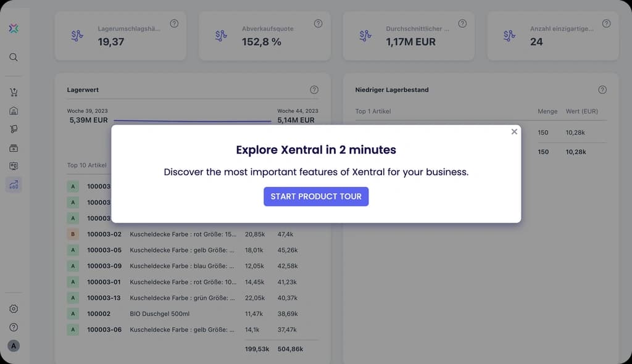This screenshot has width=632, height=364.
Task: Click the Top 1 Artikel header
Action: (373, 111)
